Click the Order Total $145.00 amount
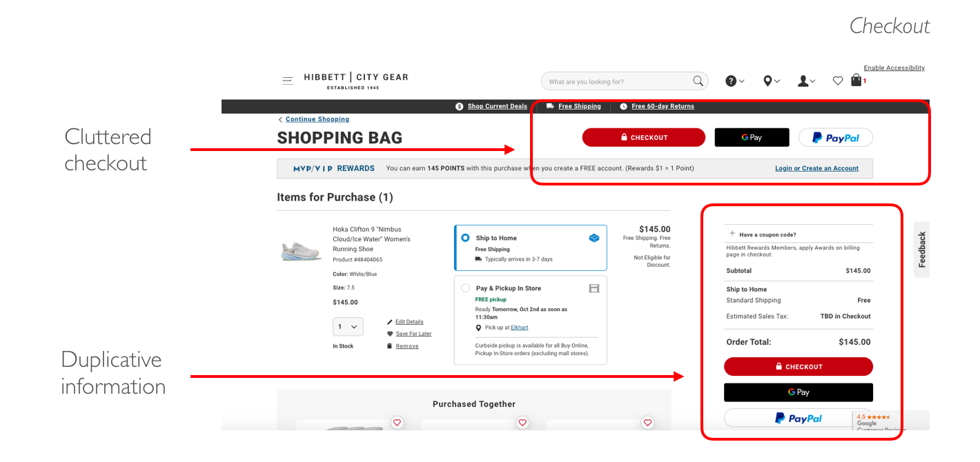 pyautogui.click(x=854, y=342)
